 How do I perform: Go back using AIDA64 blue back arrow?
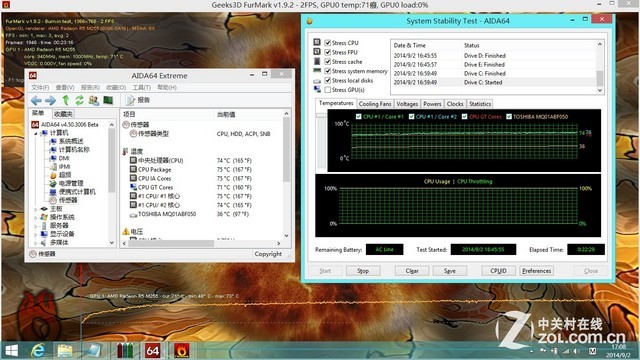36,100
